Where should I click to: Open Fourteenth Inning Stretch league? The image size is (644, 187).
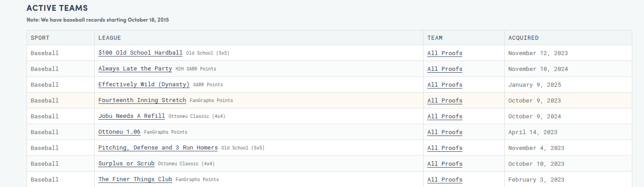click(142, 100)
